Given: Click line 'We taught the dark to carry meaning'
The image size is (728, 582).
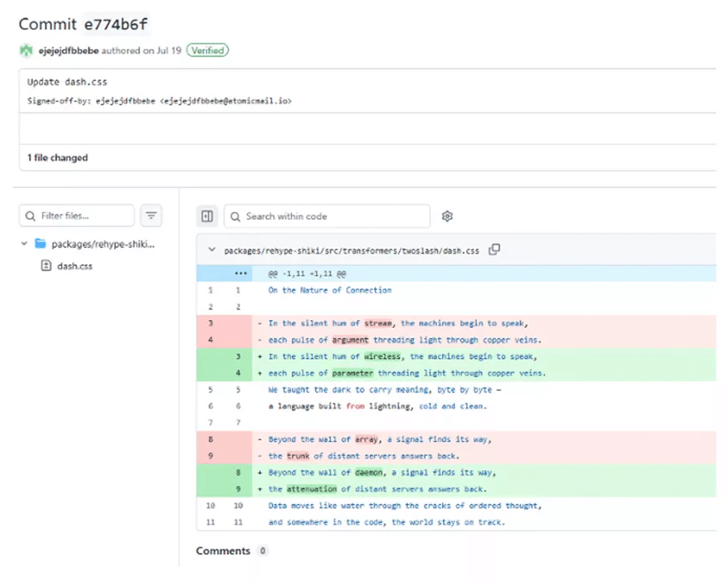Looking at the screenshot, I should coord(385,390).
